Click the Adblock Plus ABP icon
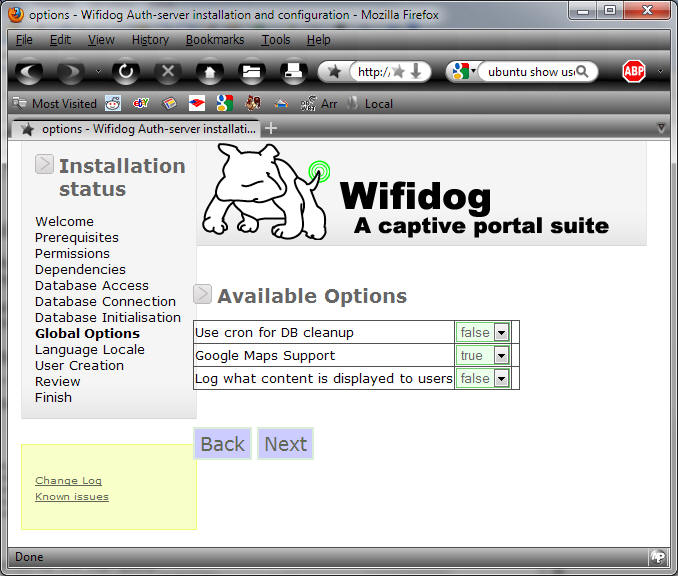Screen dimensions: 678x576 [x=634, y=71]
